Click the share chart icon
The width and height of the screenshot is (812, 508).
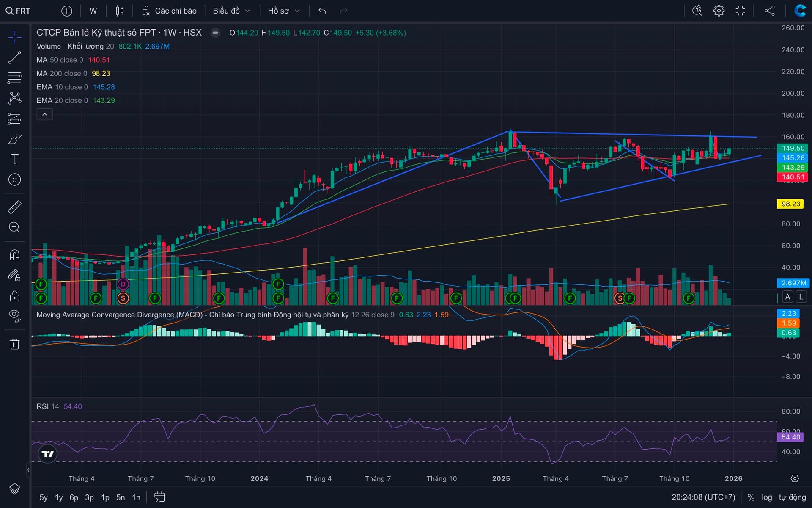[x=770, y=11]
